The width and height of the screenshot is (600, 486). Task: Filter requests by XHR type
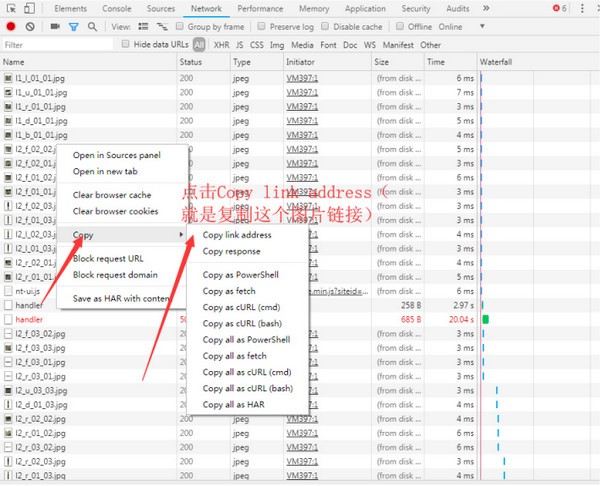pyautogui.click(x=222, y=45)
